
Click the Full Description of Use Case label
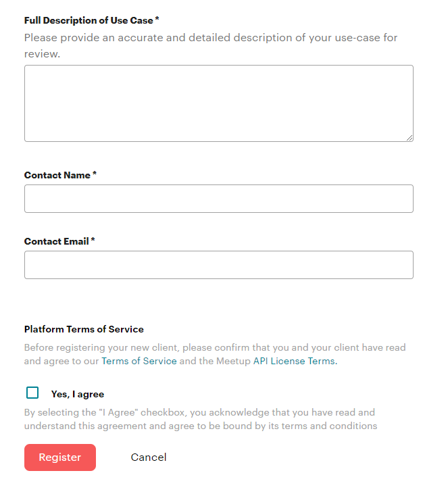coord(89,21)
